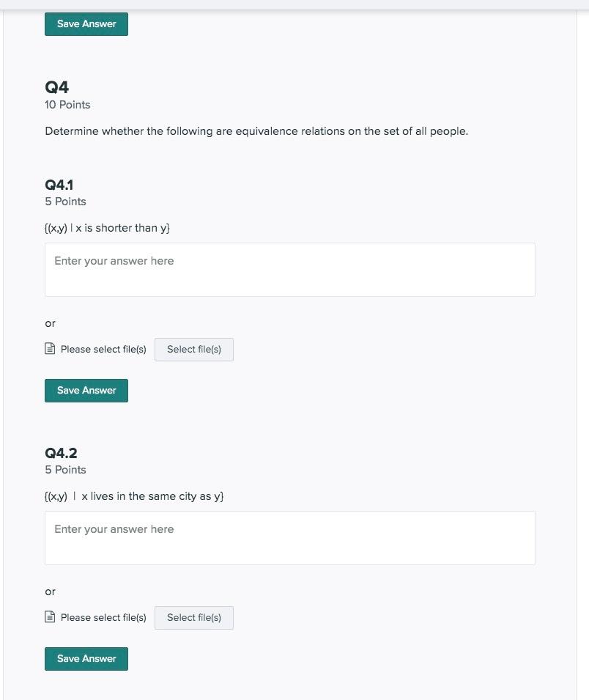Click the Q4.2 "Please select file(s)" label
Screen dimensions: 589x700
click(x=103, y=617)
